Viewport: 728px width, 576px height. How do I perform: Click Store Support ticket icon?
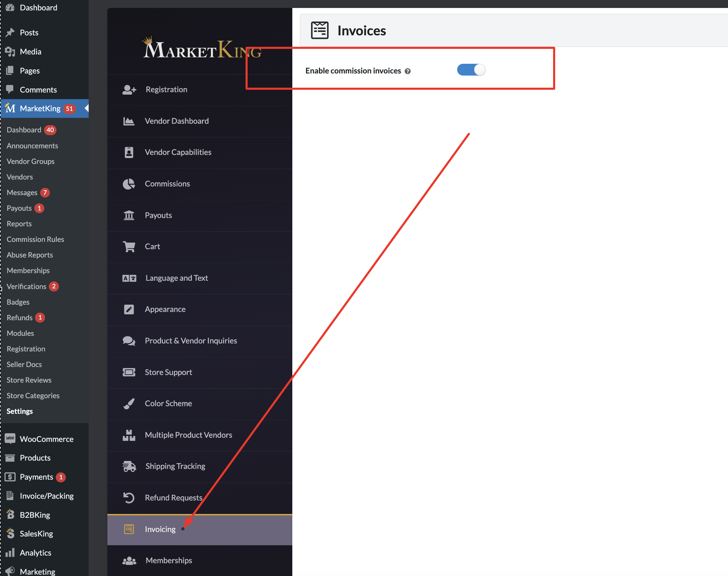pos(129,373)
